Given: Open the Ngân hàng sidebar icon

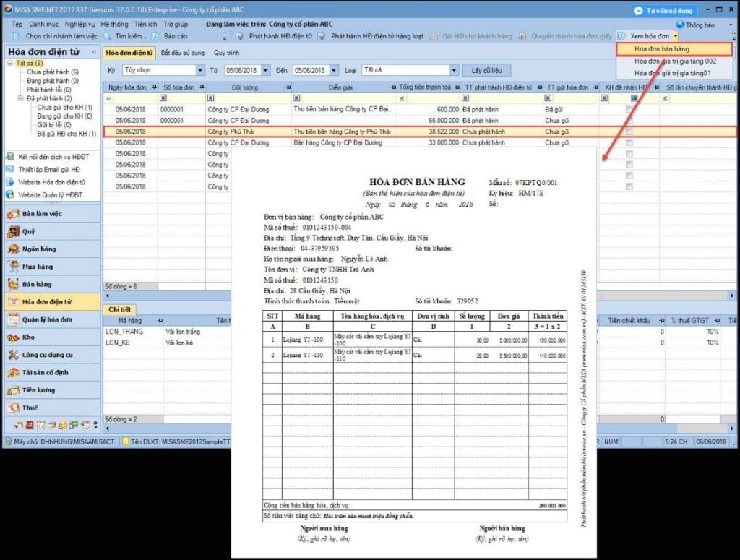Looking at the screenshot, I should (x=13, y=249).
